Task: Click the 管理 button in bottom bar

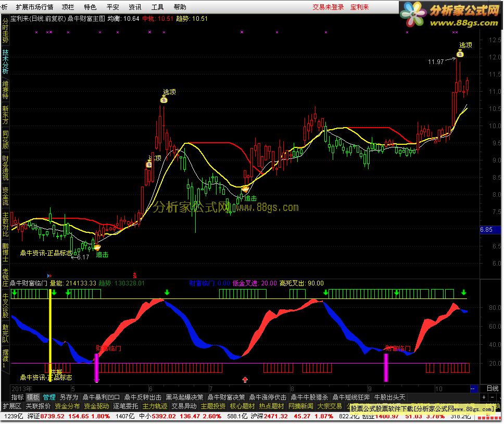Action: 49,397
